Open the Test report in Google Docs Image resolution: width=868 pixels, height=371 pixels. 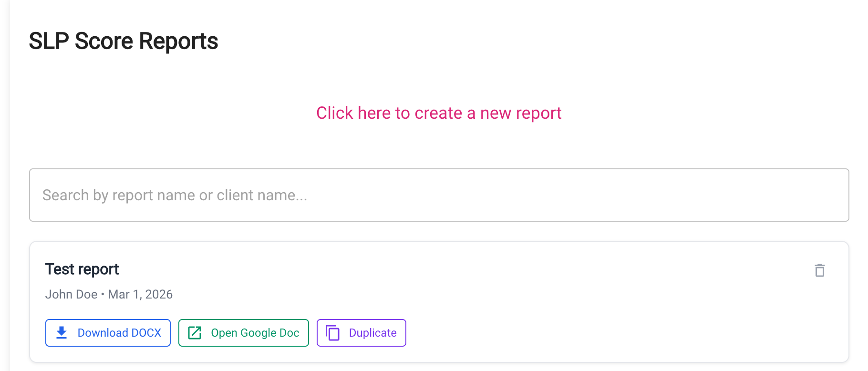(x=243, y=332)
